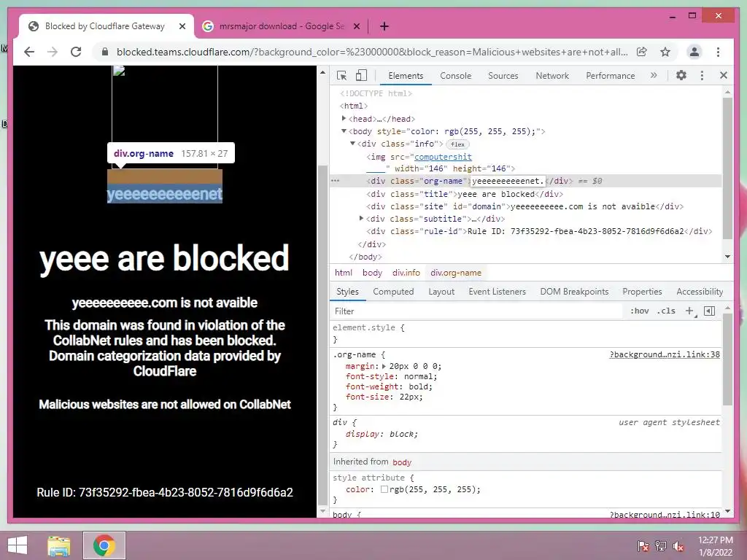The height and width of the screenshot is (560, 747).
Task: Close the DevTools panel
Action: tap(724, 75)
